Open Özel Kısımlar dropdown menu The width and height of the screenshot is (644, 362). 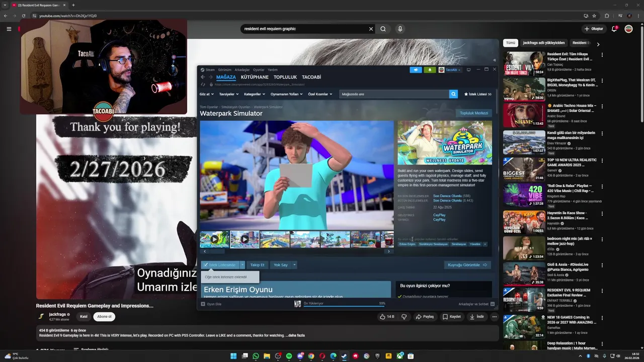pos(320,94)
